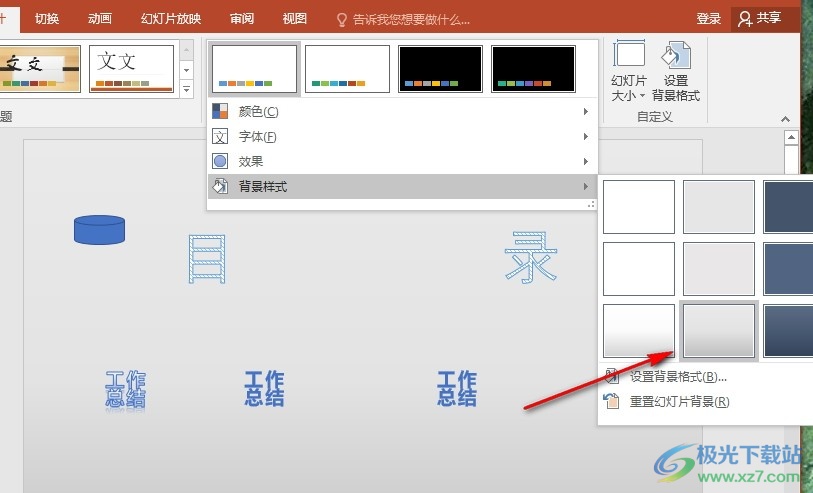Click the 颜色 color palette icon
The height and width of the screenshot is (493, 813).
tap(220, 111)
